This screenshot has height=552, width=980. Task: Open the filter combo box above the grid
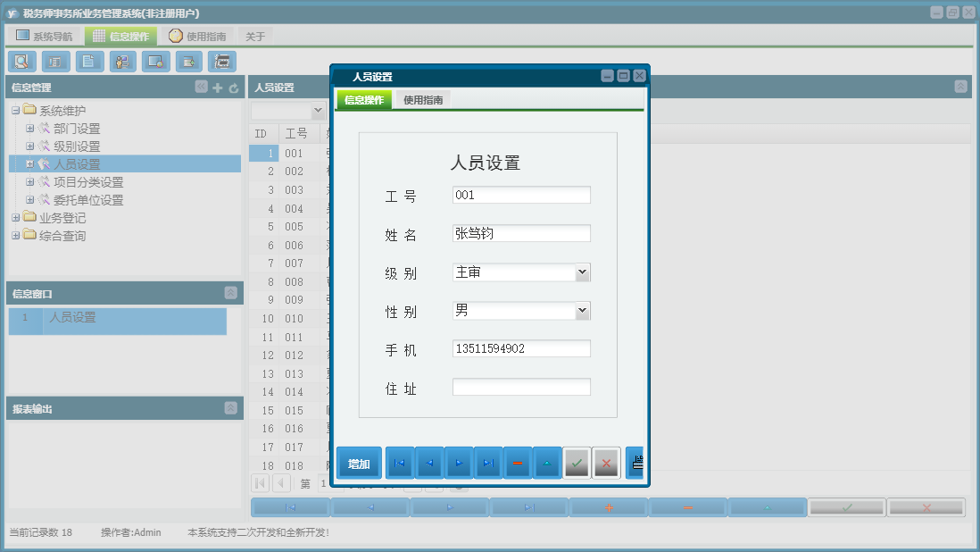318,111
